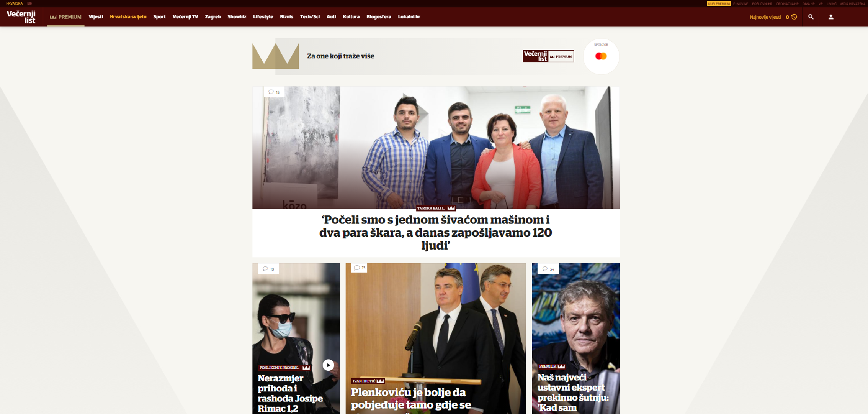Open the Mastercard sponsor logo
This screenshot has width=868, height=414.
click(601, 56)
